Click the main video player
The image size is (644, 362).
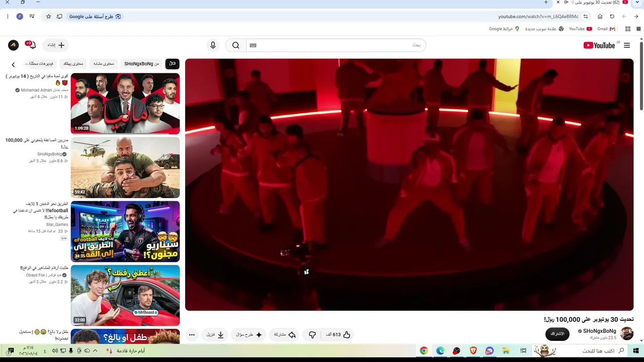point(409,185)
